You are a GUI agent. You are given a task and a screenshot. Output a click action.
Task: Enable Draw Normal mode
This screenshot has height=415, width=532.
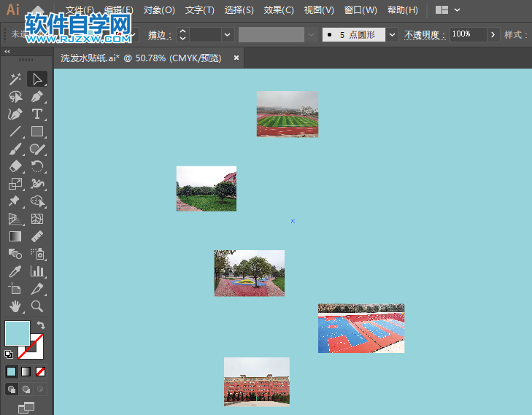coord(12,389)
